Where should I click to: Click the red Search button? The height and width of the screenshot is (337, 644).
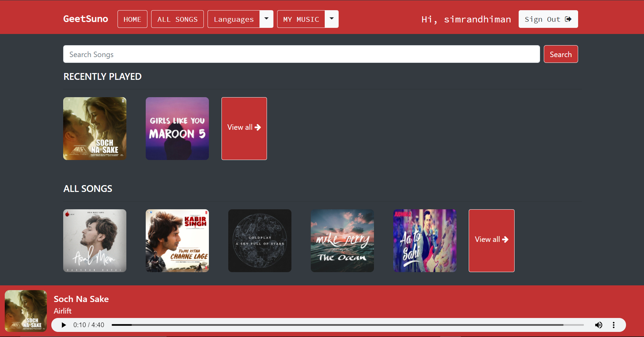pos(561,54)
